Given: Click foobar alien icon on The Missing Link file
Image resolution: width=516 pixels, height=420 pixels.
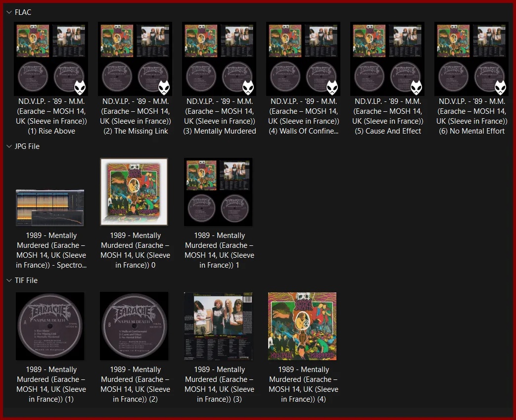Looking at the screenshot, I should click(164, 88).
